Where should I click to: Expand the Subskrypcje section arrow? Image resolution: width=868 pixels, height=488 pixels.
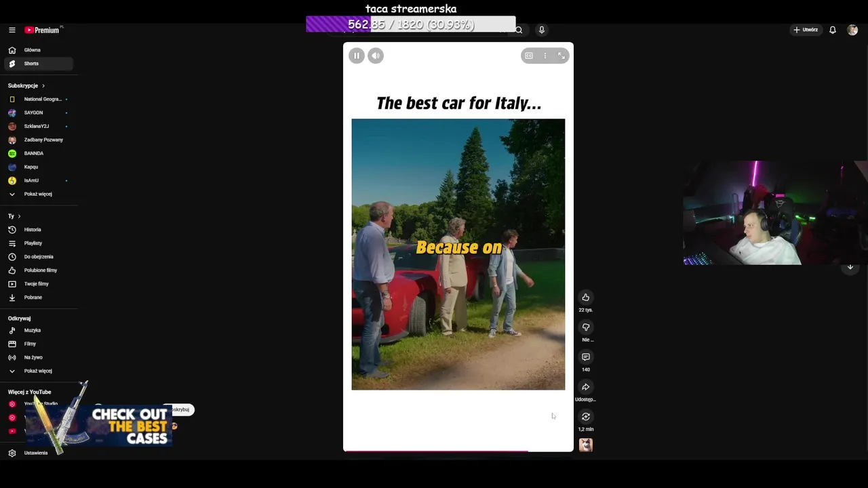click(x=43, y=86)
